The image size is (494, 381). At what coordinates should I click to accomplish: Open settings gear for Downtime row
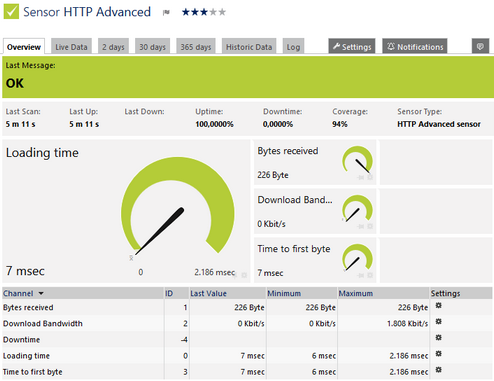[439, 337]
